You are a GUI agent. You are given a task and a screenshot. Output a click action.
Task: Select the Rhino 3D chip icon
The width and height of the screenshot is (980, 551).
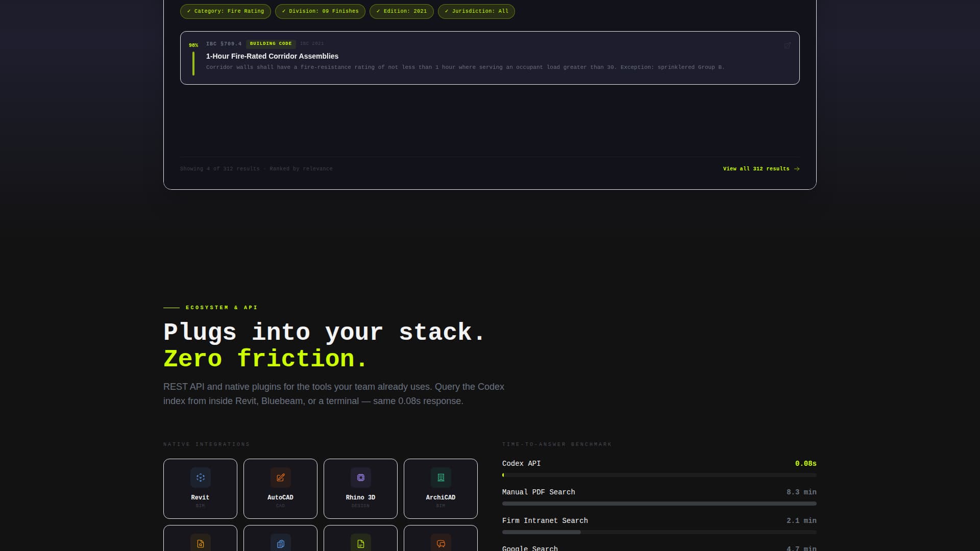[360, 478]
